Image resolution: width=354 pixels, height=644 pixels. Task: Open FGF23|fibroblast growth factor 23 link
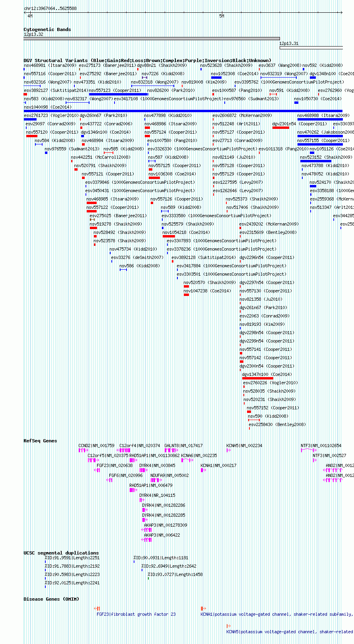136,614
